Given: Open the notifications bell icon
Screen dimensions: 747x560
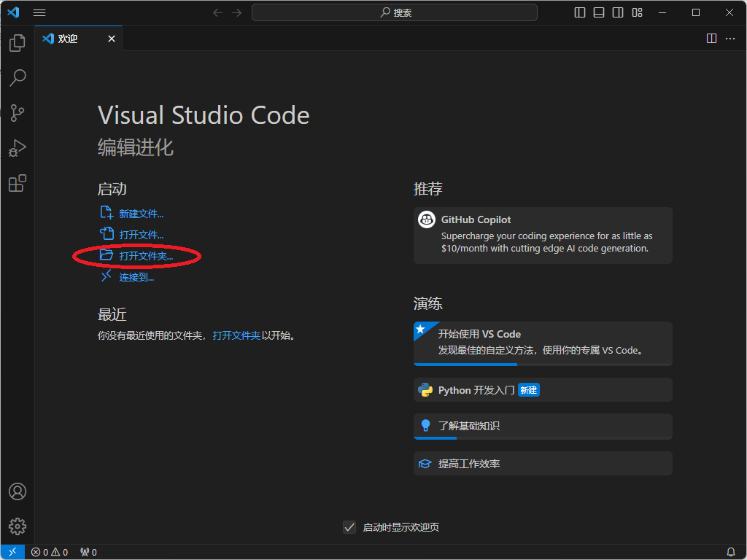Looking at the screenshot, I should 731,553.
